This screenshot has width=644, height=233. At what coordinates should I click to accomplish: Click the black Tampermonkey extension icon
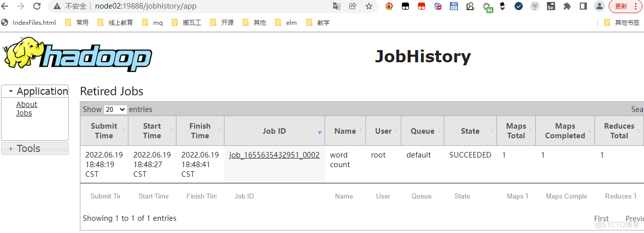405,7
